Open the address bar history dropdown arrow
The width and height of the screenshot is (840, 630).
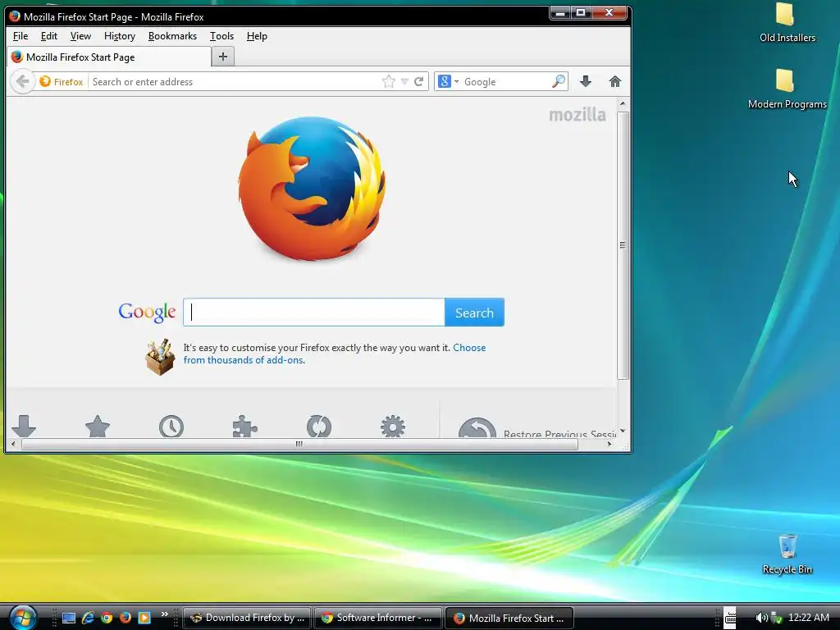coord(404,81)
